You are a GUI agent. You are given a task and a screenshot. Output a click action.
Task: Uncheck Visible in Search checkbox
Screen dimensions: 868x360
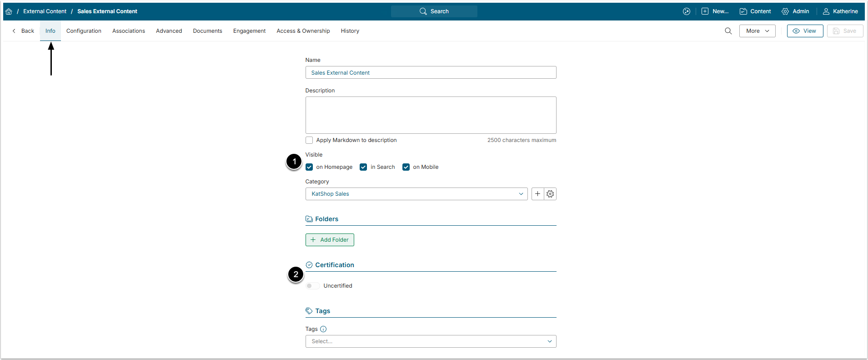point(363,167)
